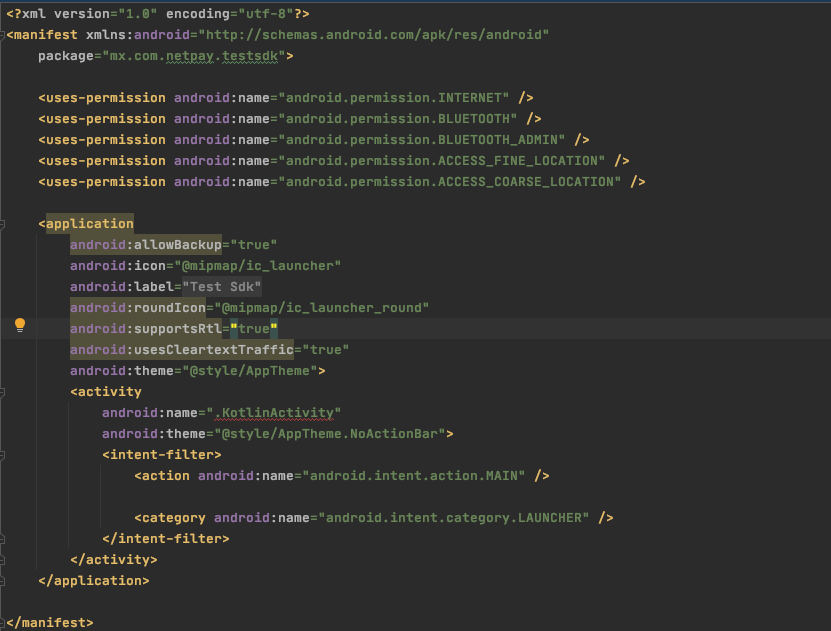Click the closing </activity> tag
The image size is (831, 631).
[x=114, y=560]
